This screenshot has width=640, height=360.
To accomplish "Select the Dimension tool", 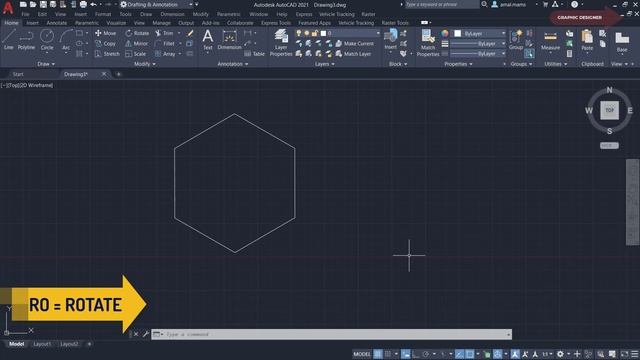I will (x=229, y=40).
